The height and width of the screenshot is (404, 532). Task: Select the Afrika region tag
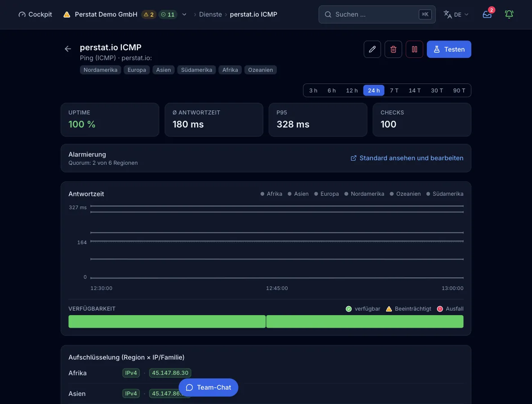(230, 70)
